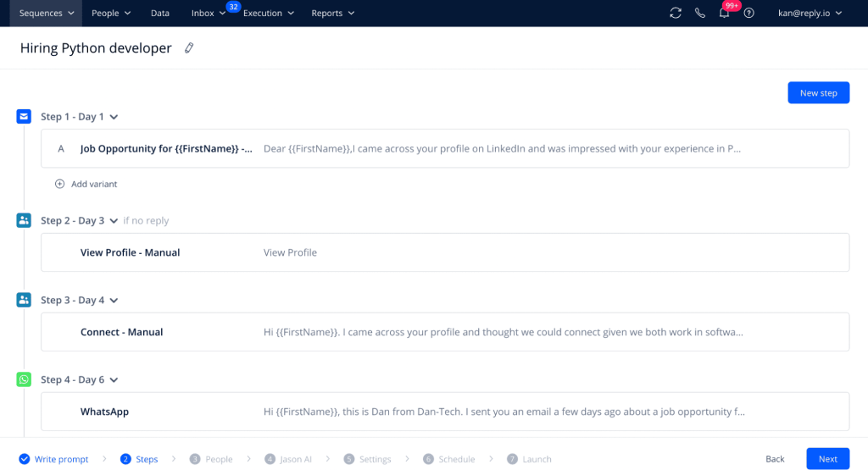The width and height of the screenshot is (868, 470).
Task: Expand the Step 1 - Day 1 chevron
Action: click(114, 117)
